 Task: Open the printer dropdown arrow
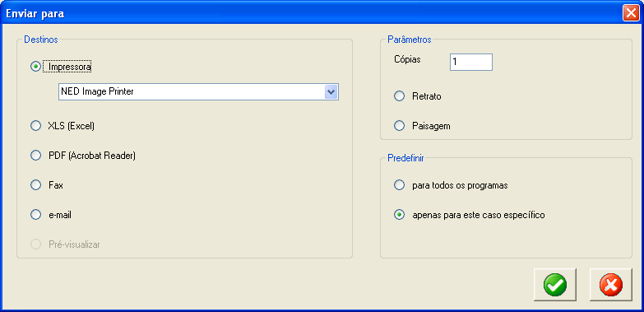[331, 91]
